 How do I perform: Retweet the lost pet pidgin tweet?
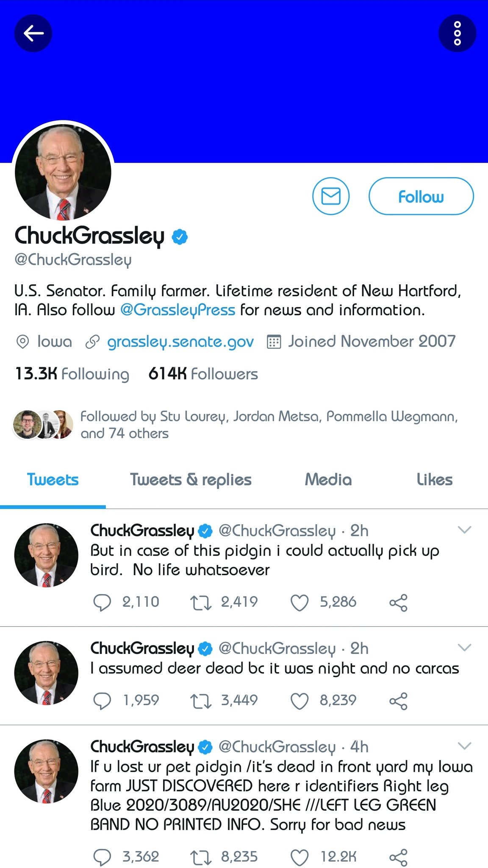[201, 857]
